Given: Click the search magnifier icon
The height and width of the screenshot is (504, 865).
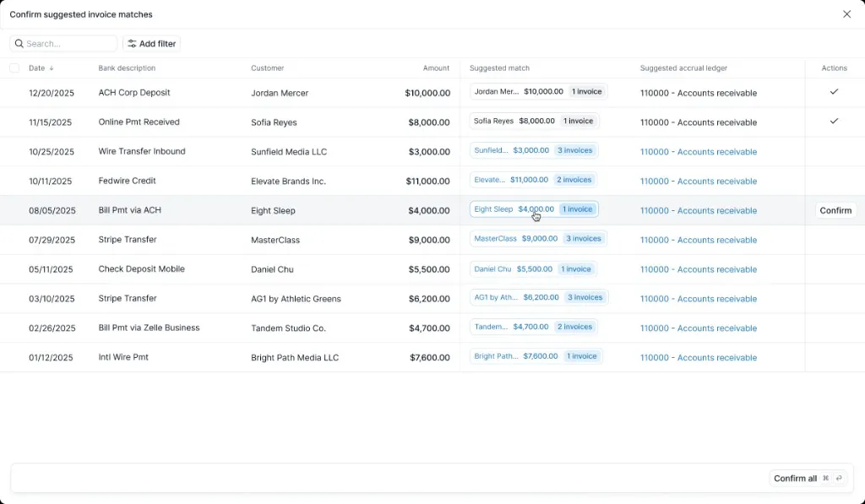Looking at the screenshot, I should (x=19, y=44).
